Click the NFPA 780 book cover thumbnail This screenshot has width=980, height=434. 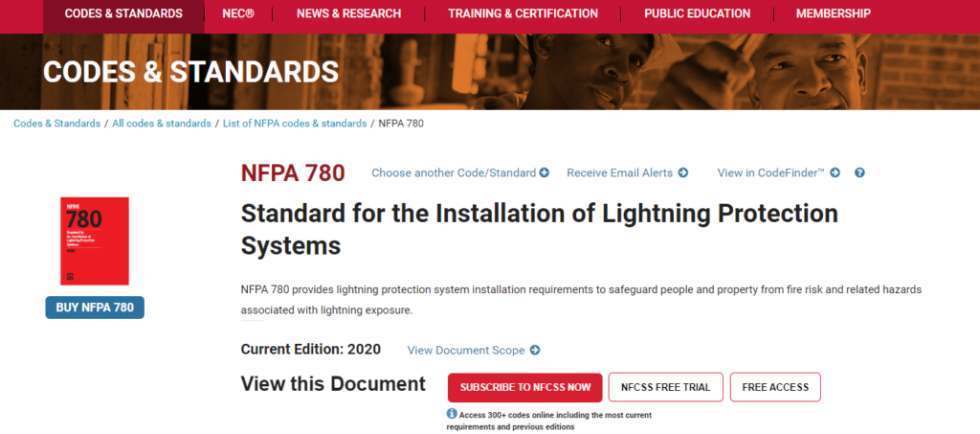pyautogui.click(x=95, y=240)
